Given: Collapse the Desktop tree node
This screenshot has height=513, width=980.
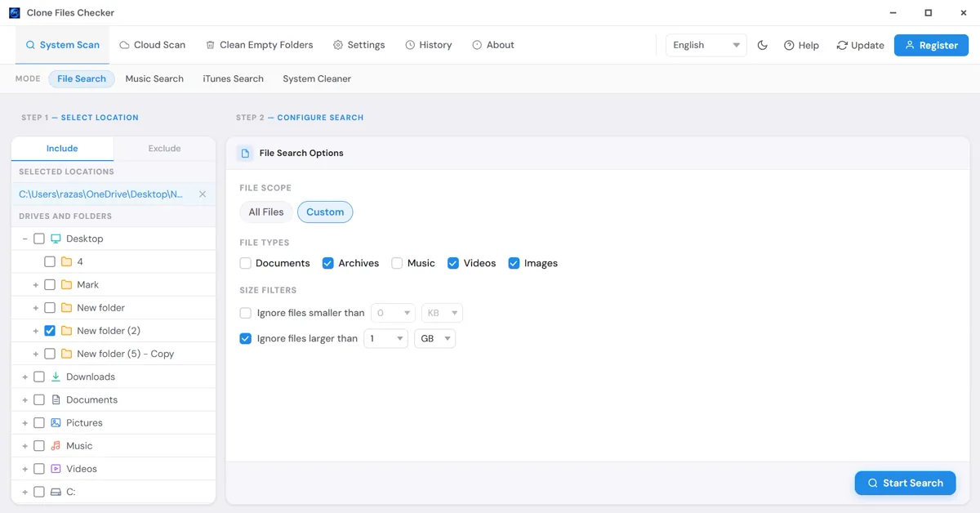Looking at the screenshot, I should coord(25,239).
